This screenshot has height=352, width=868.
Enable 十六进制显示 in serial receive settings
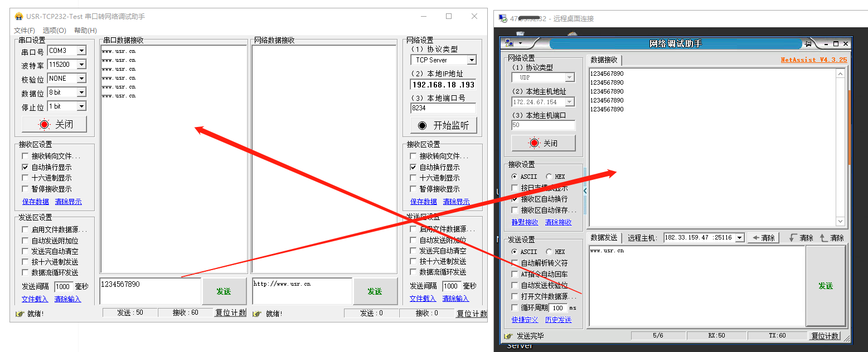(25, 178)
